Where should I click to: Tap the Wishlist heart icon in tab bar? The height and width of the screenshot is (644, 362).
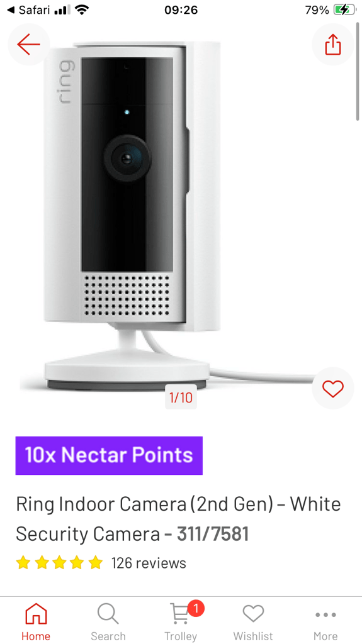[253, 614]
